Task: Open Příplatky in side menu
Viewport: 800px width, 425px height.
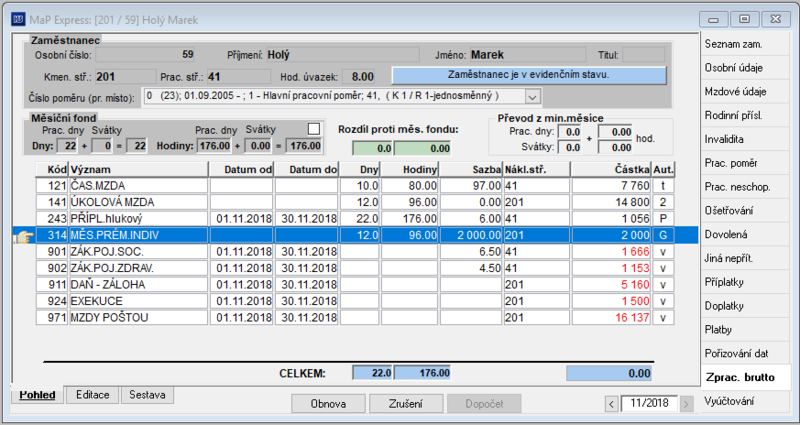Action: [x=745, y=282]
